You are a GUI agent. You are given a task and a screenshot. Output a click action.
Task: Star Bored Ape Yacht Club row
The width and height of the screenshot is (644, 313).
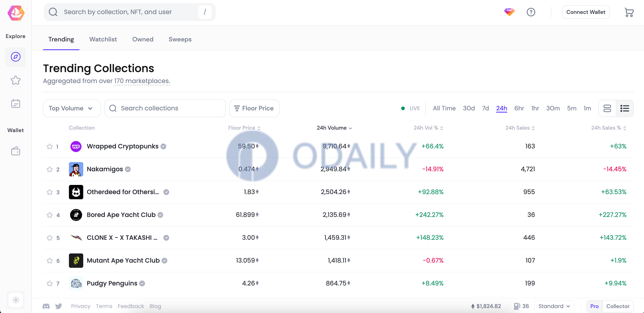click(x=49, y=215)
